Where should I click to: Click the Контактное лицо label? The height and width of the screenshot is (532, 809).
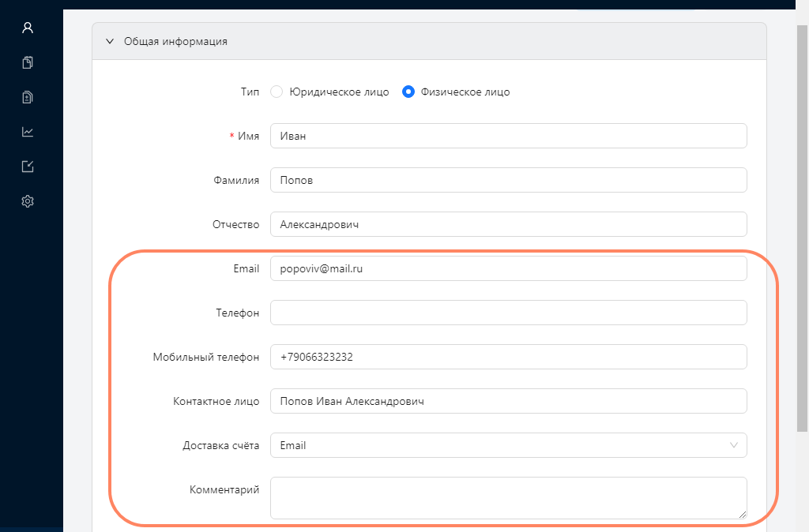216,401
